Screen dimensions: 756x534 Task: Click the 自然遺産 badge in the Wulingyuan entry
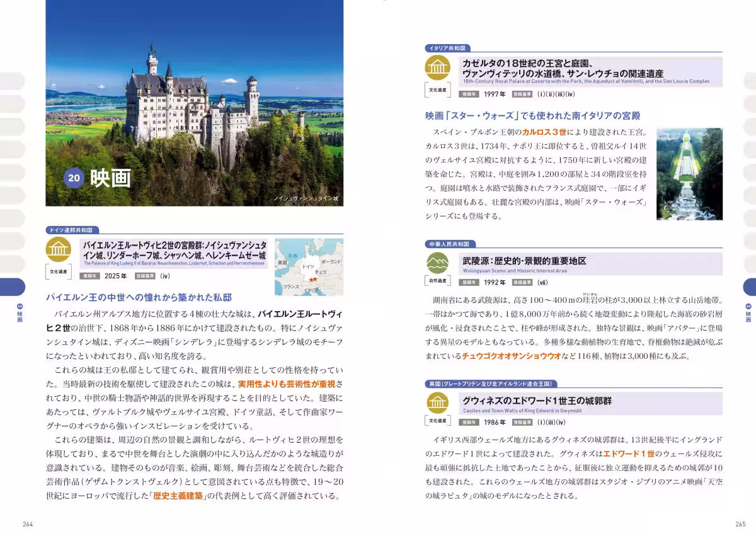(x=437, y=281)
